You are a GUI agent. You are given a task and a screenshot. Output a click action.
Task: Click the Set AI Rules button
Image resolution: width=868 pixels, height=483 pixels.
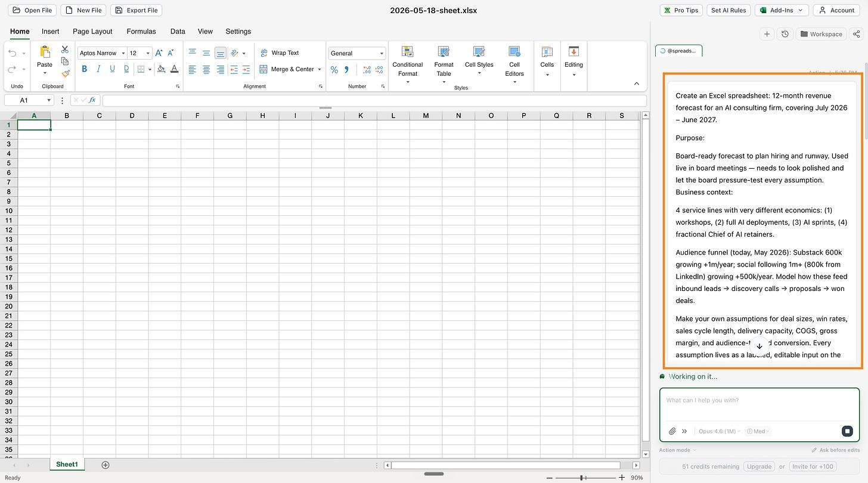pyautogui.click(x=728, y=10)
